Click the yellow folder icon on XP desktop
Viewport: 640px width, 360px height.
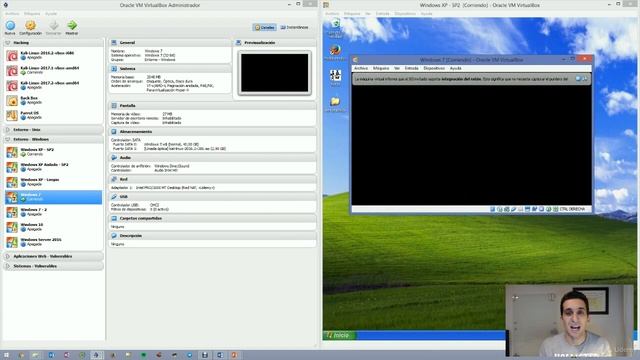point(335,101)
